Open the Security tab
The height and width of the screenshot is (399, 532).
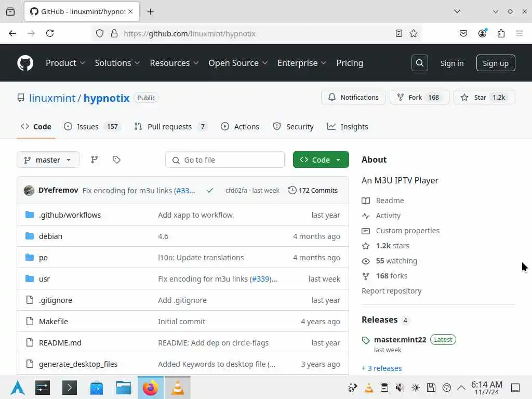click(x=293, y=127)
